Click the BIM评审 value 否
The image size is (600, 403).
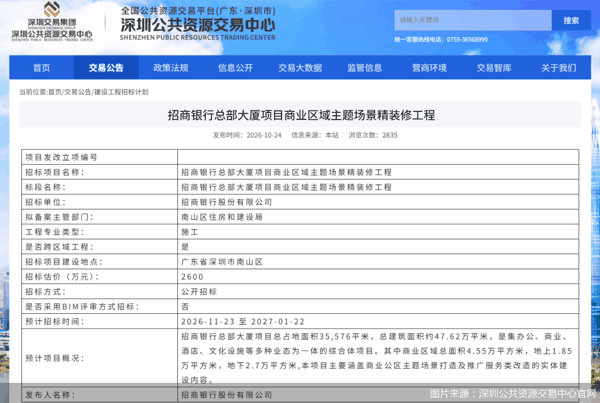pyautogui.click(x=185, y=307)
